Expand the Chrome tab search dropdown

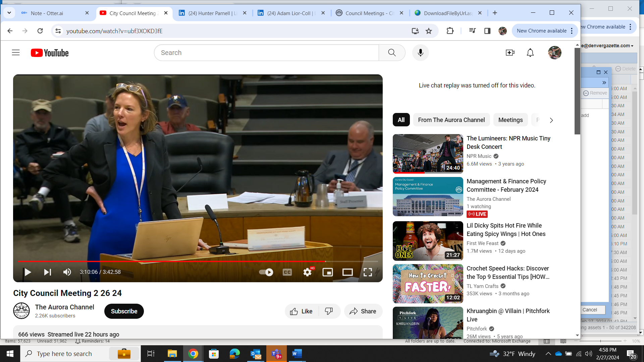[x=9, y=13]
